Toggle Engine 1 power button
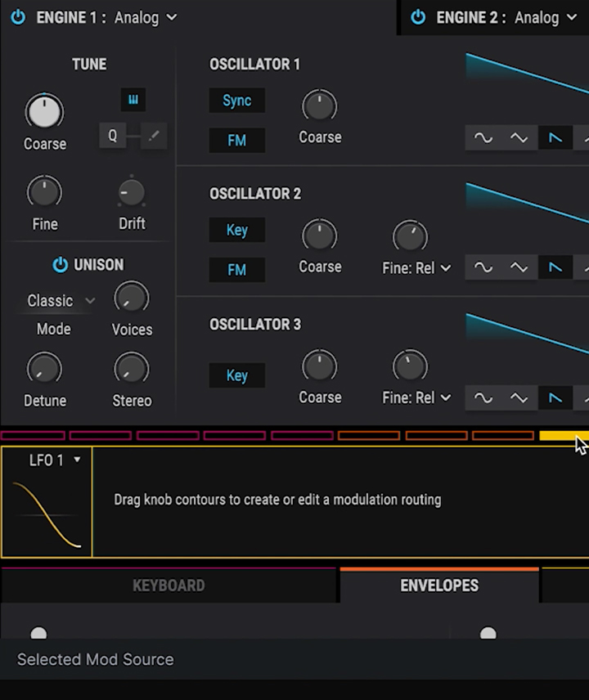 click(18, 17)
